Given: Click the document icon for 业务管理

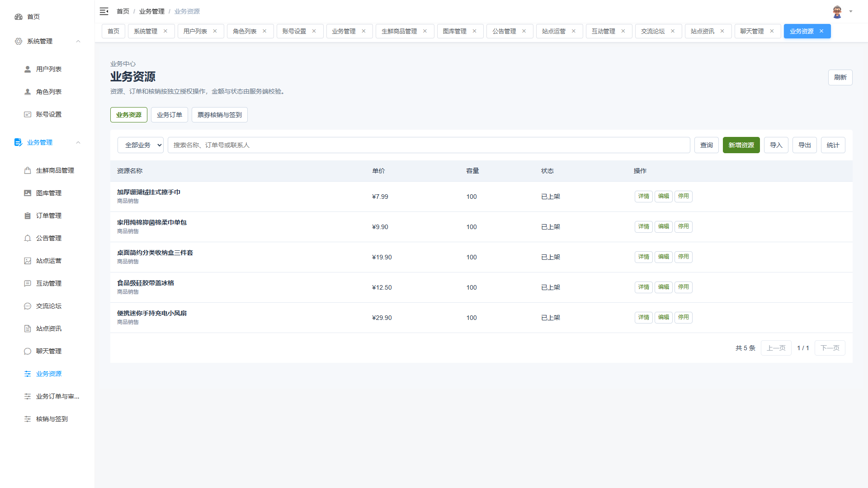Looking at the screenshot, I should 18,142.
